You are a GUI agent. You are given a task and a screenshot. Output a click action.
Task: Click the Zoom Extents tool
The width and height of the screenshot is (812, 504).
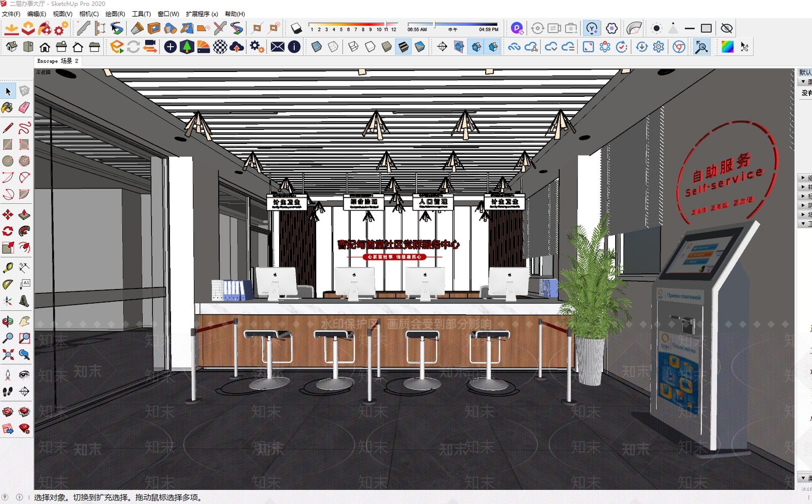pyautogui.click(x=8, y=354)
